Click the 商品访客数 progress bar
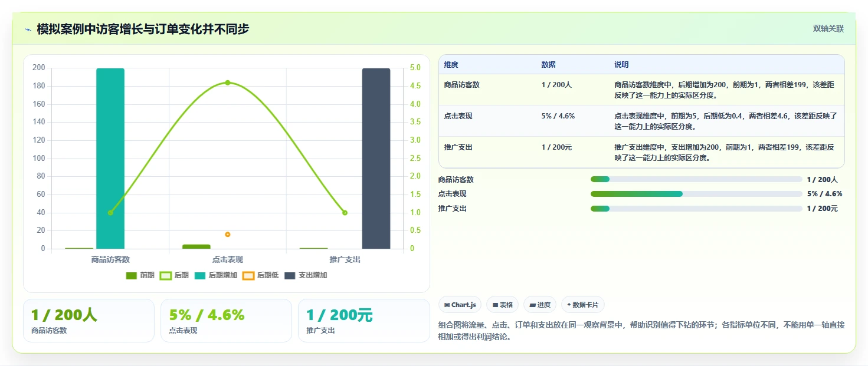The height and width of the screenshot is (366, 868). click(x=696, y=179)
